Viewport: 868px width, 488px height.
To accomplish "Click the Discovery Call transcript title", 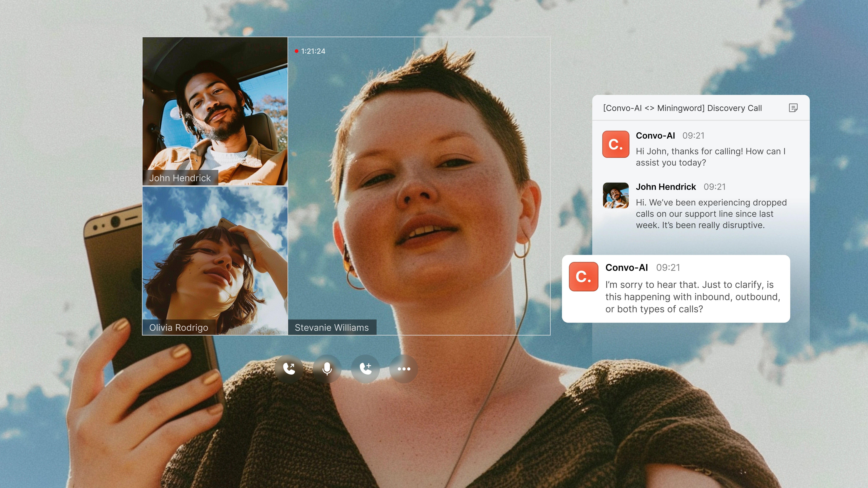I will pos(682,108).
